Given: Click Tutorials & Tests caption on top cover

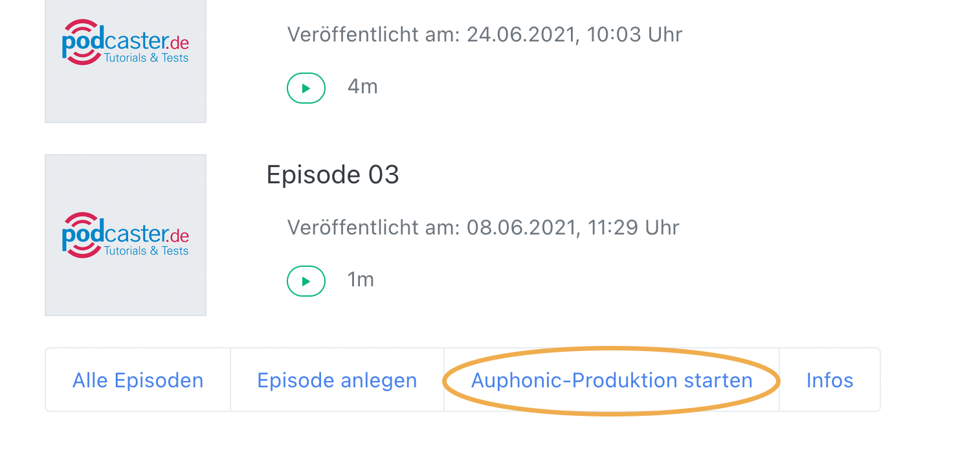Looking at the screenshot, I should 146,58.
